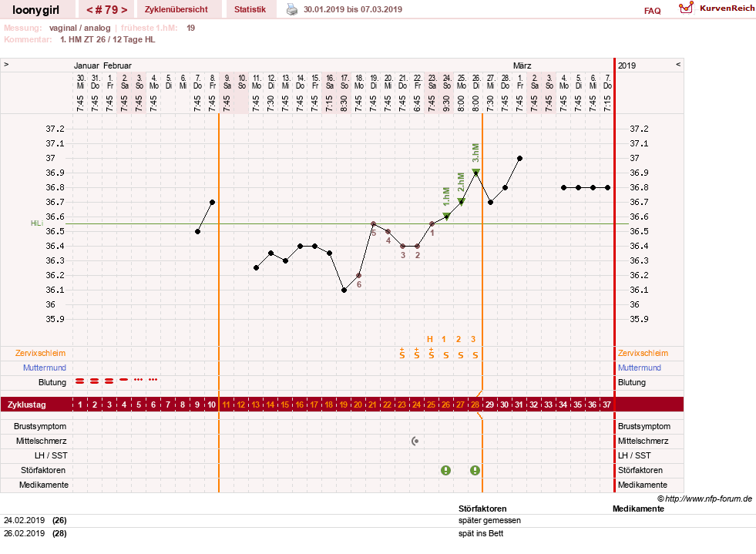
Task: Click the comment '1. HM ZT 26 / 12 Tage HL'
Action: pyautogui.click(x=108, y=39)
